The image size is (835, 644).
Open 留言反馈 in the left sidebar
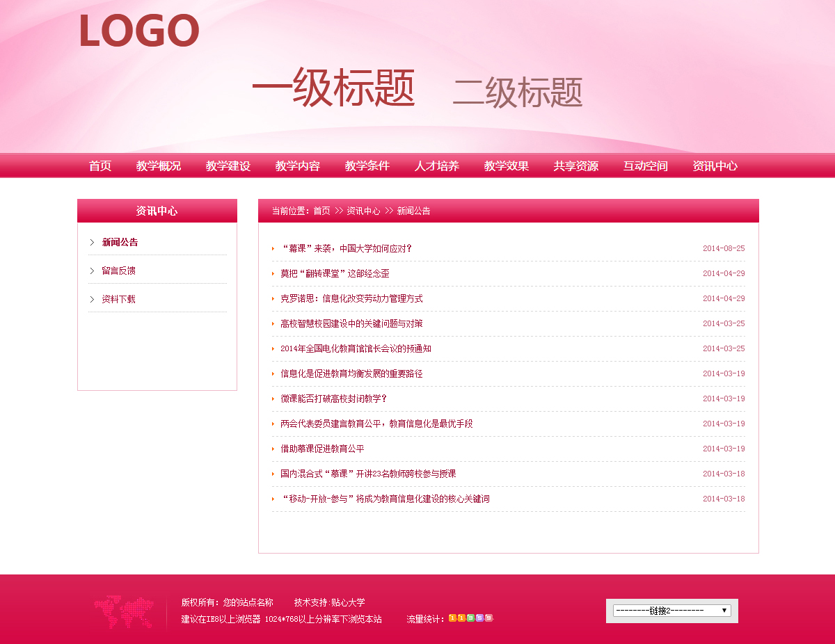pyautogui.click(x=118, y=271)
